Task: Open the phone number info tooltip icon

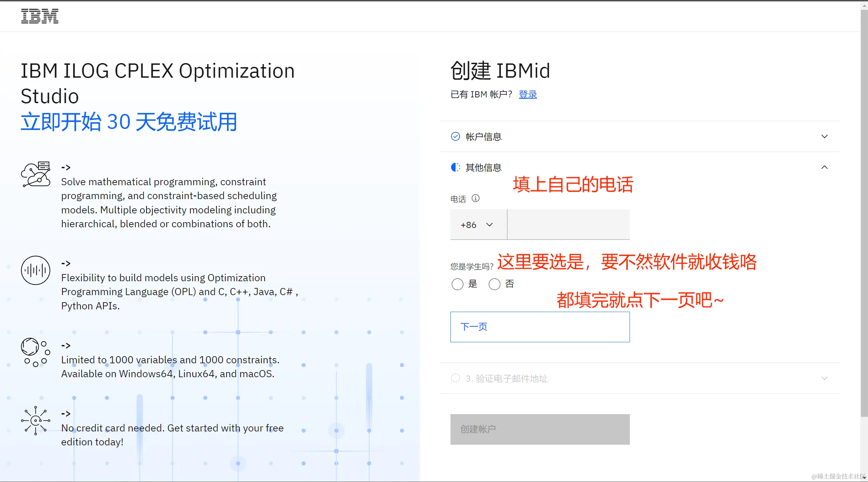Action: pyautogui.click(x=476, y=198)
